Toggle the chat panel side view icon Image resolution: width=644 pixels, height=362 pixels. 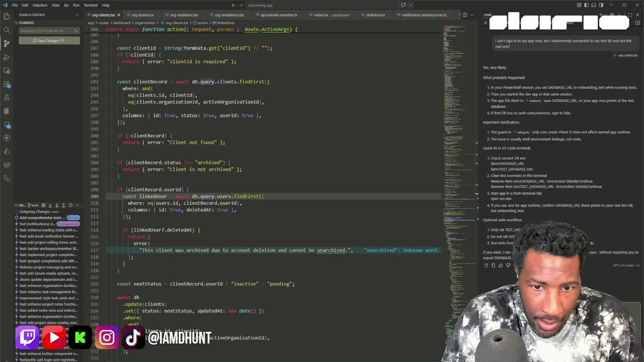(x=638, y=23)
